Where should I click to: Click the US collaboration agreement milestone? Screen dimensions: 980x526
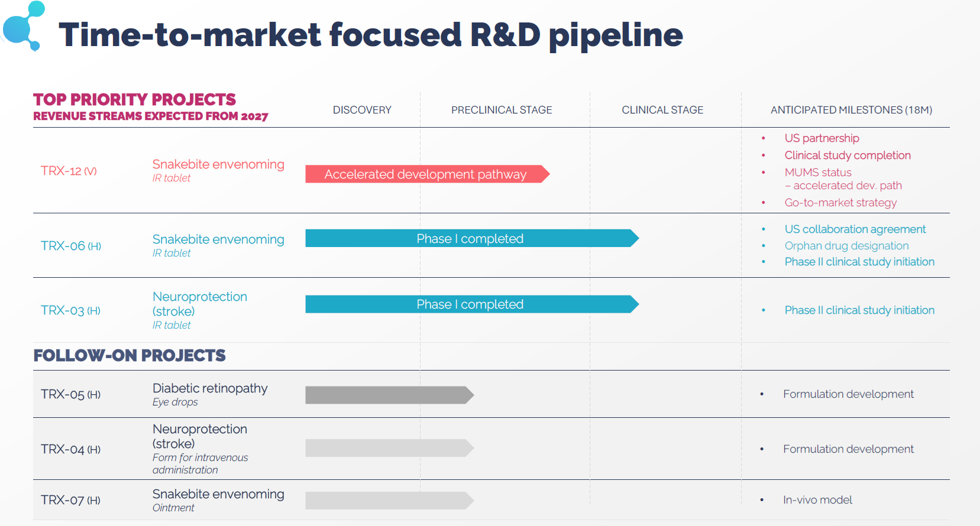click(x=855, y=229)
